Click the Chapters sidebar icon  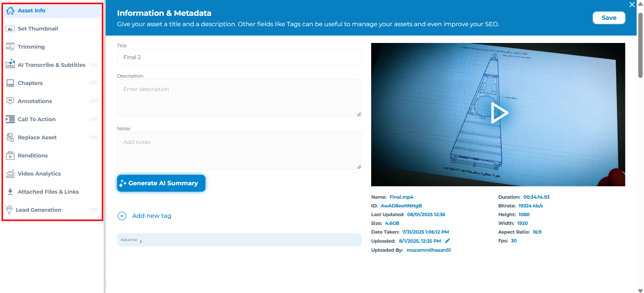[10, 83]
